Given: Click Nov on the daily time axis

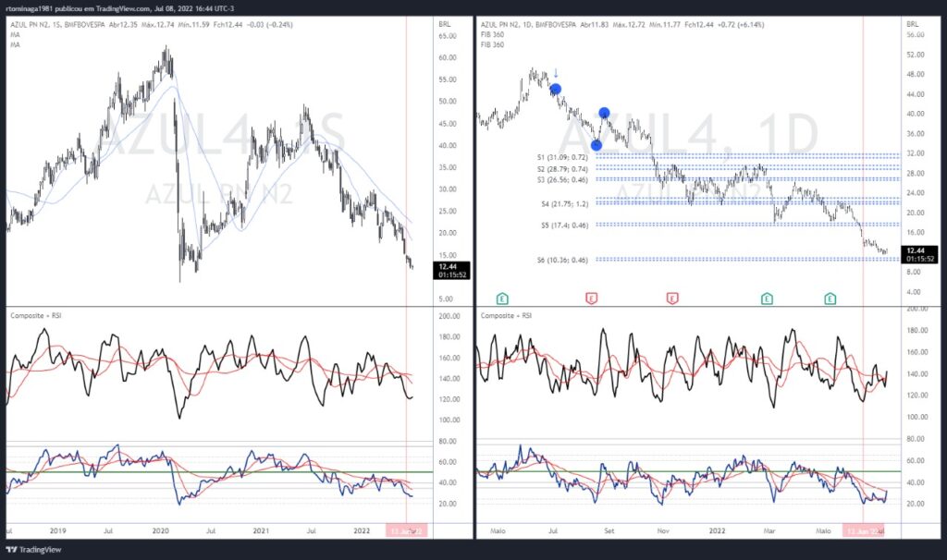Looking at the screenshot, I should [x=663, y=531].
